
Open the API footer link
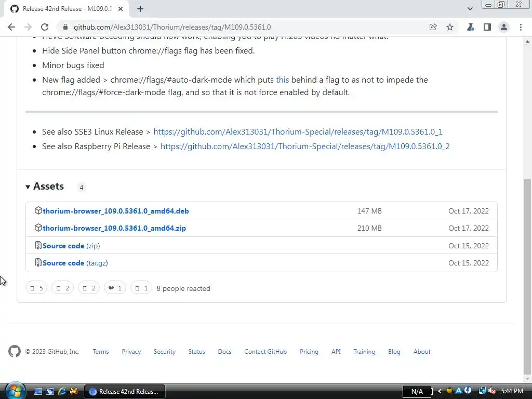pos(336,352)
